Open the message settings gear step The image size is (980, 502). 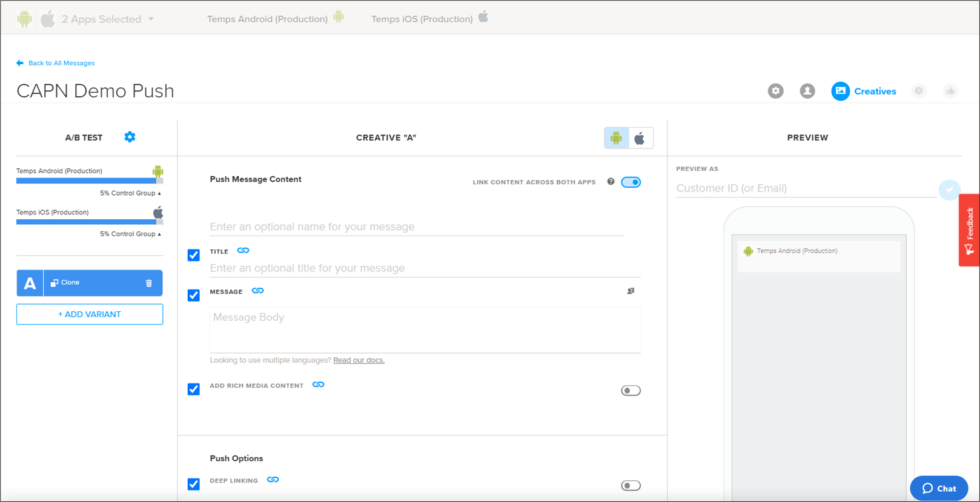[775, 91]
